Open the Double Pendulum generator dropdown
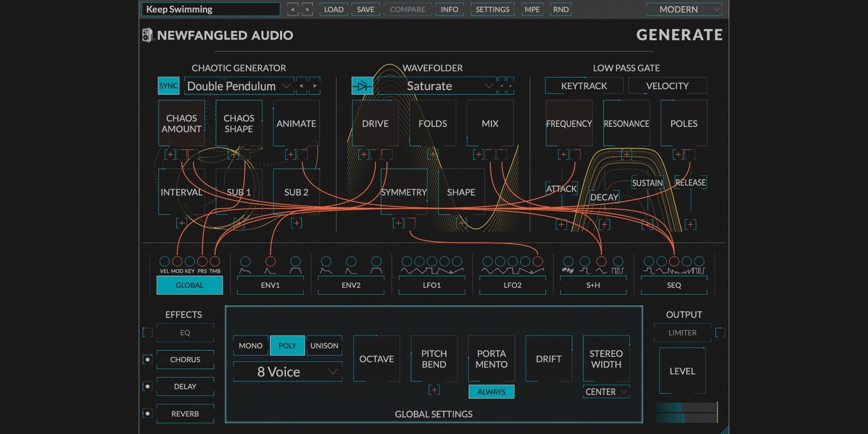The height and width of the screenshot is (434, 868). click(239, 86)
